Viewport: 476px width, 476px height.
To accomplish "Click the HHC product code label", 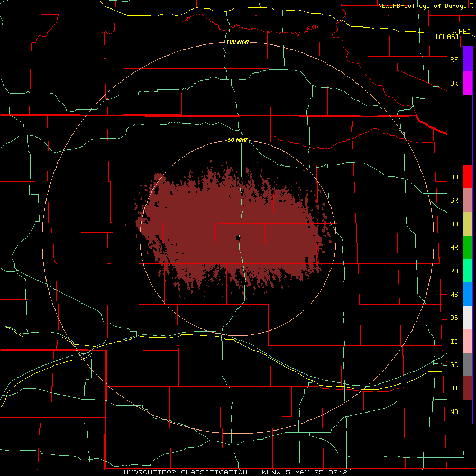I will tap(464, 32).
